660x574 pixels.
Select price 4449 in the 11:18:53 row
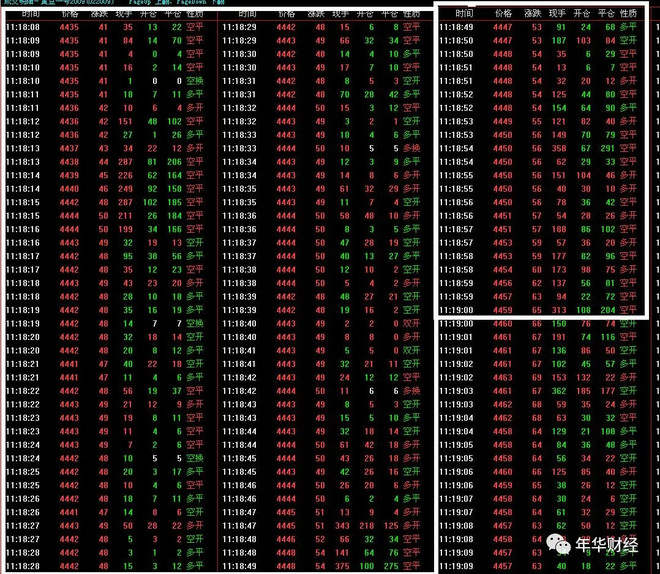click(503, 122)
